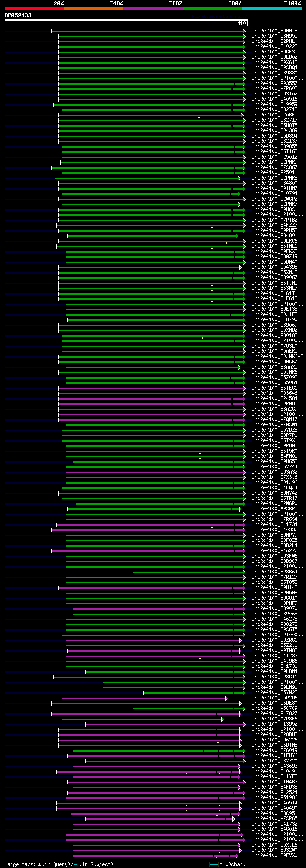Click the UniRef100_B6T5K0 label

pyautogui.click(x=274, y=451)
